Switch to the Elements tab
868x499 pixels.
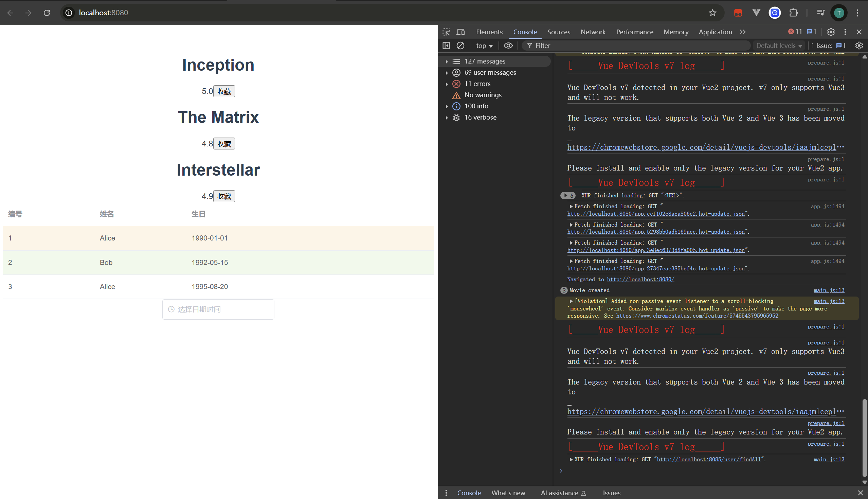[489, 32]
